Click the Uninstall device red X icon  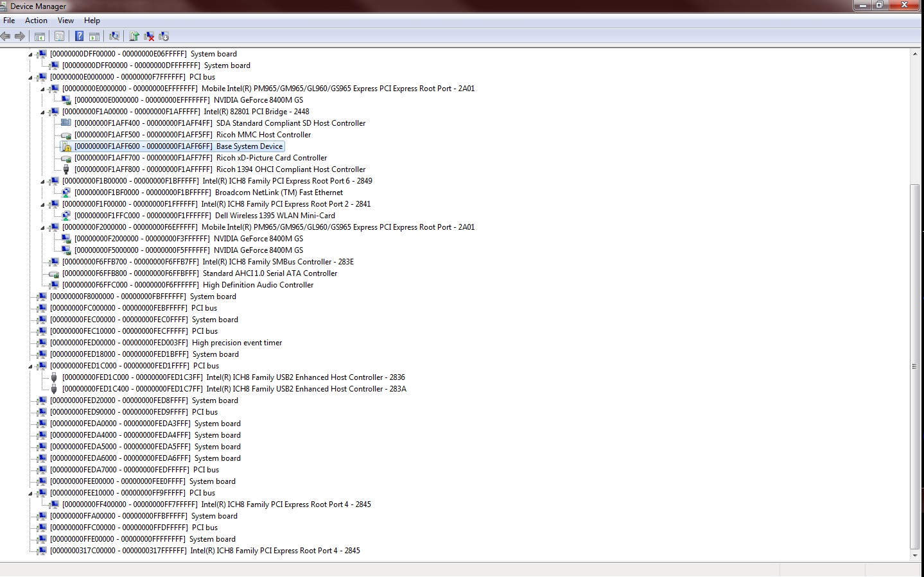tap(149, 37)
